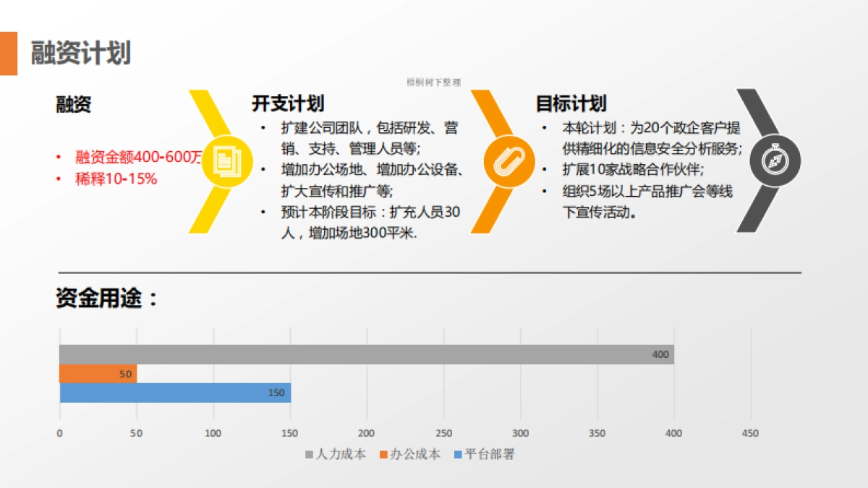Toggle the 办公成本 legend entry
Image resolution: width=868 pixels, height=488 pixels.
coord(412,455)
